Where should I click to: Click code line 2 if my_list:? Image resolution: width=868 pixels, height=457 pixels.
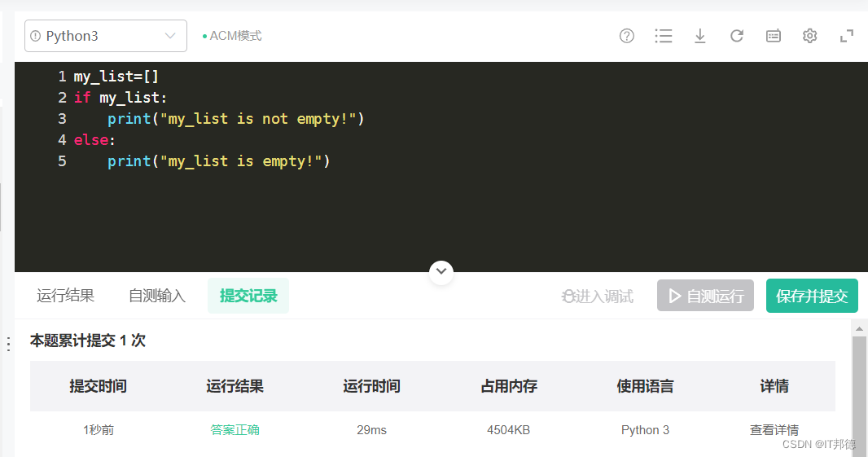(121, 98)
